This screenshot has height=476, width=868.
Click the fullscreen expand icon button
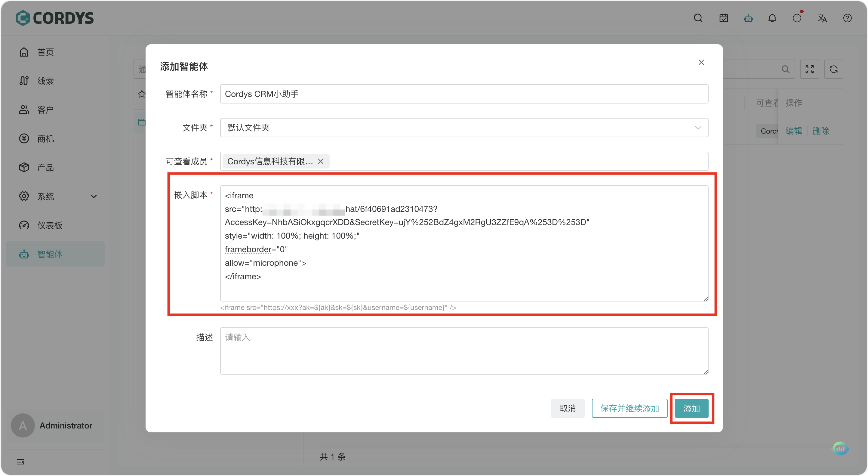click(x=809, y=69)
